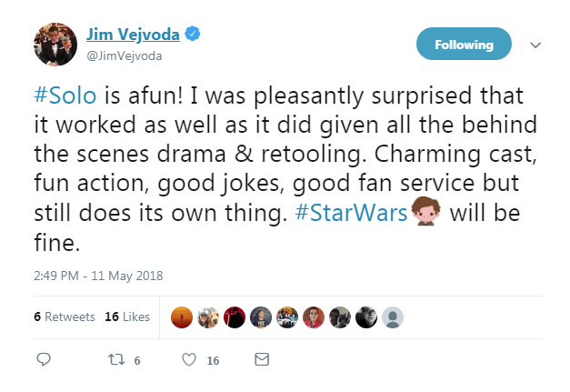Expand the tweet options chevron

click(535, 45)
